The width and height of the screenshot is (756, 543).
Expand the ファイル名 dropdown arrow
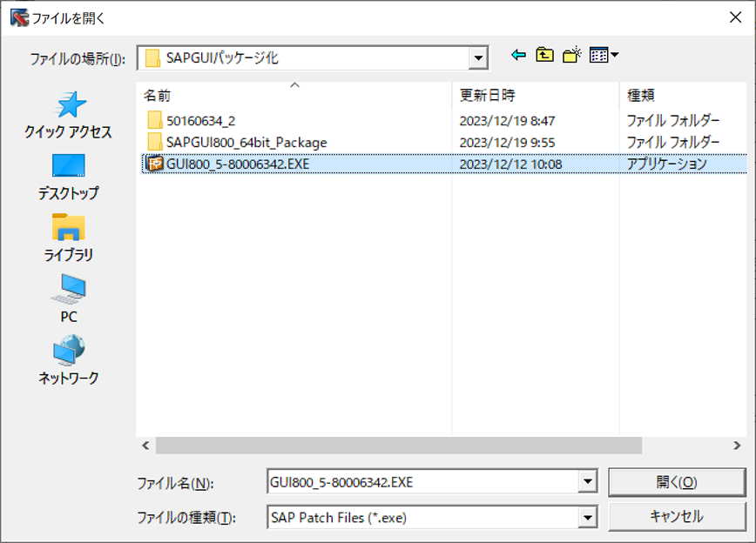[587, 481]
